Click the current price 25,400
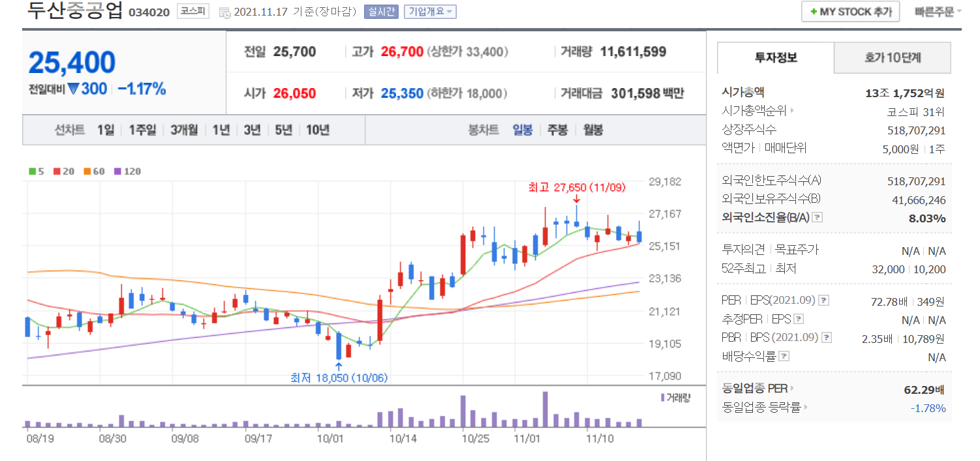Image resolution: width=980 pixels, height=461 pixels. (x=72, y=63)
